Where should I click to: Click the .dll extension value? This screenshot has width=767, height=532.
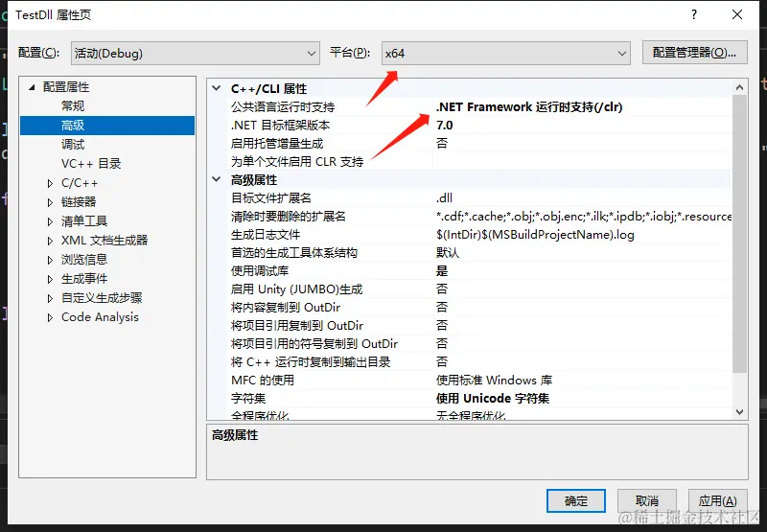coord(444,198)
